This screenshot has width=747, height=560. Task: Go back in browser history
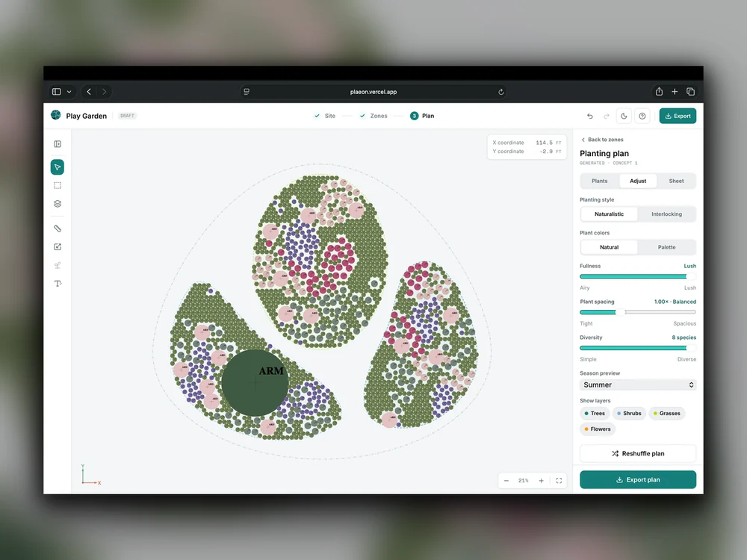point(89,91)
